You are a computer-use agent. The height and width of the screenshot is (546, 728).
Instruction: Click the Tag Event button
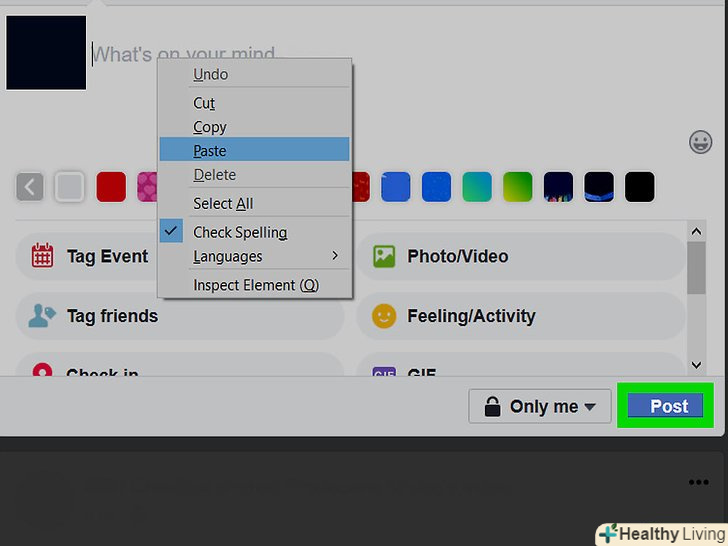(107, 257)
